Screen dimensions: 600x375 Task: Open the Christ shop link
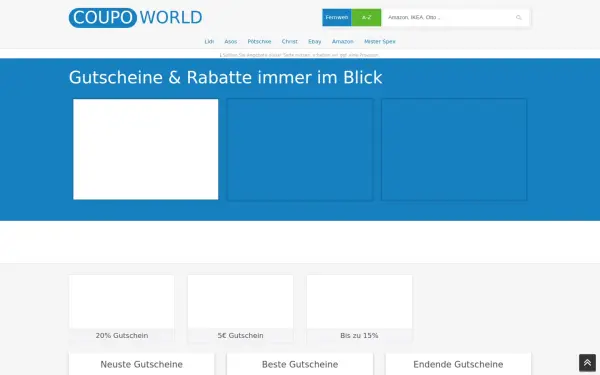[289, 41]
